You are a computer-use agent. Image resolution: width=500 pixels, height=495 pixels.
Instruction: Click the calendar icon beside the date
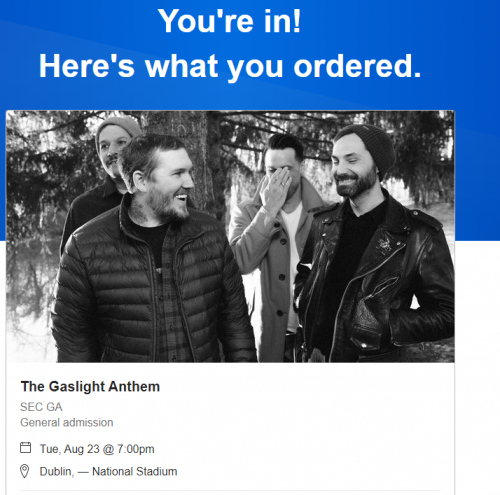click(x=25, y=447)
